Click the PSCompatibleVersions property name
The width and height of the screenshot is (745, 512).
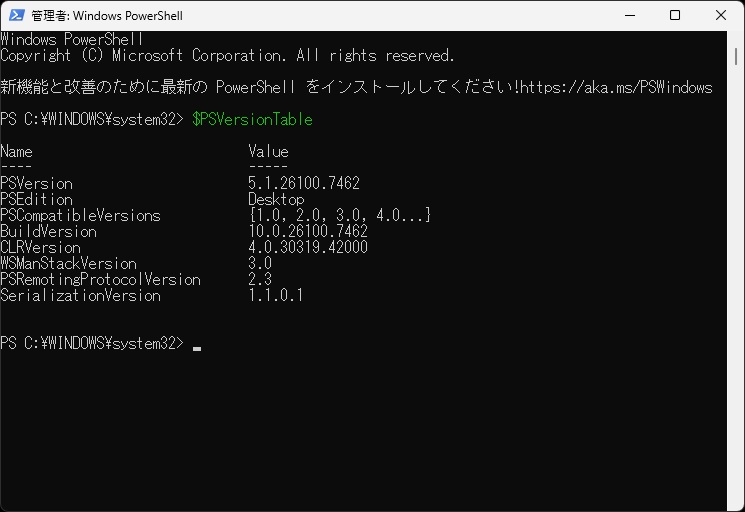pyautogui.click(x=80, y=216)
